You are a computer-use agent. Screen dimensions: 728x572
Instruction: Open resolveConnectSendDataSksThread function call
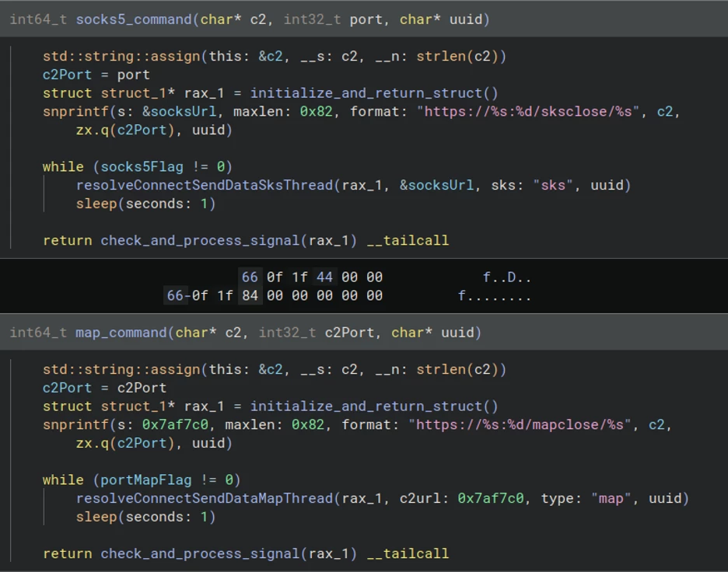click(205, 185)
